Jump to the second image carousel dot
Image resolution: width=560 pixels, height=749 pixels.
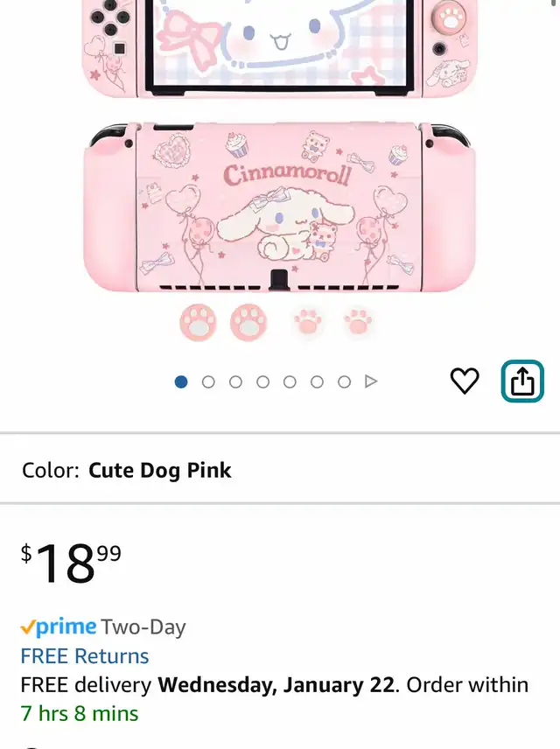coord(208,382)
